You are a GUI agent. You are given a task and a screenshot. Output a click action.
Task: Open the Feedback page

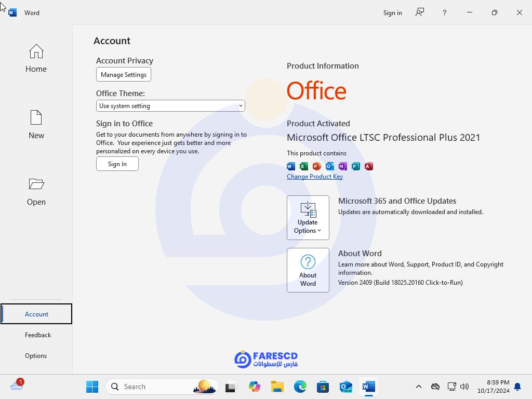(x=37, y=335)
